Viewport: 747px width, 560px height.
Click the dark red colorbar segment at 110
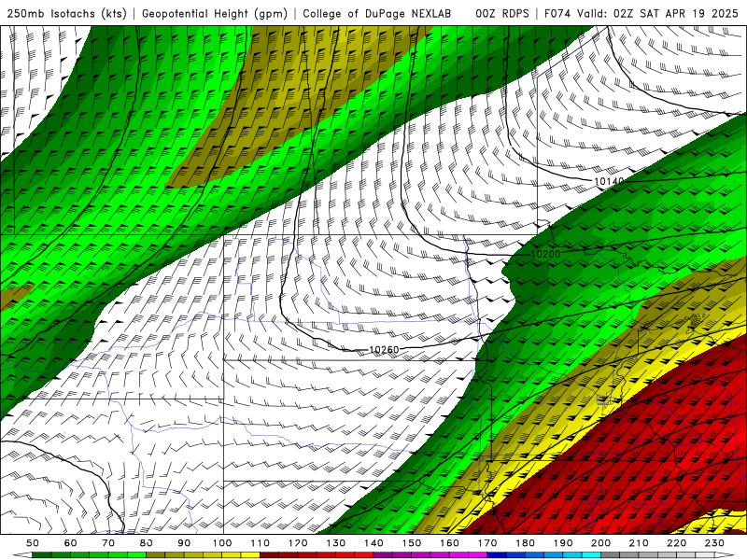(x=269, y=555)
